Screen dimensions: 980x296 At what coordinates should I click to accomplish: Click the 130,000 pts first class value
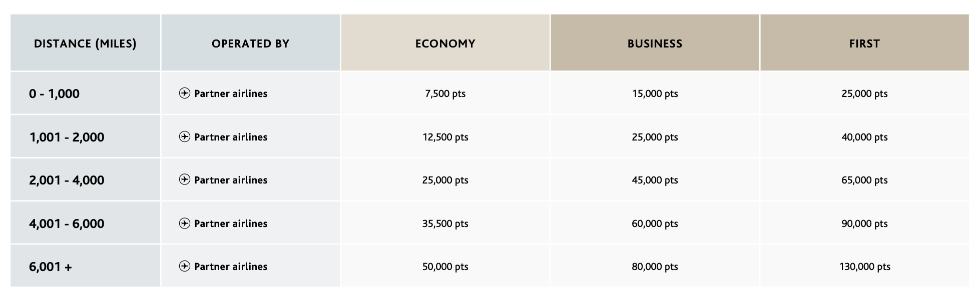864,266
